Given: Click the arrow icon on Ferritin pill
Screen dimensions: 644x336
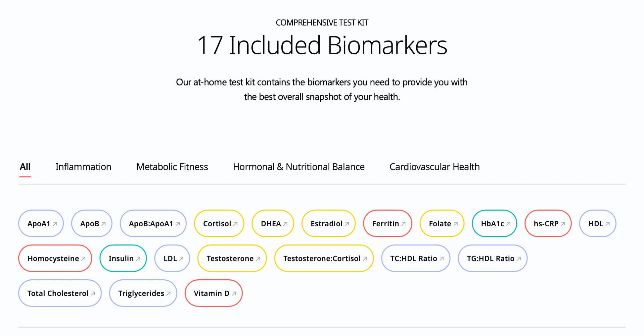Looking at the screenshot, I should pyautogui.click(x=403, y=224).
